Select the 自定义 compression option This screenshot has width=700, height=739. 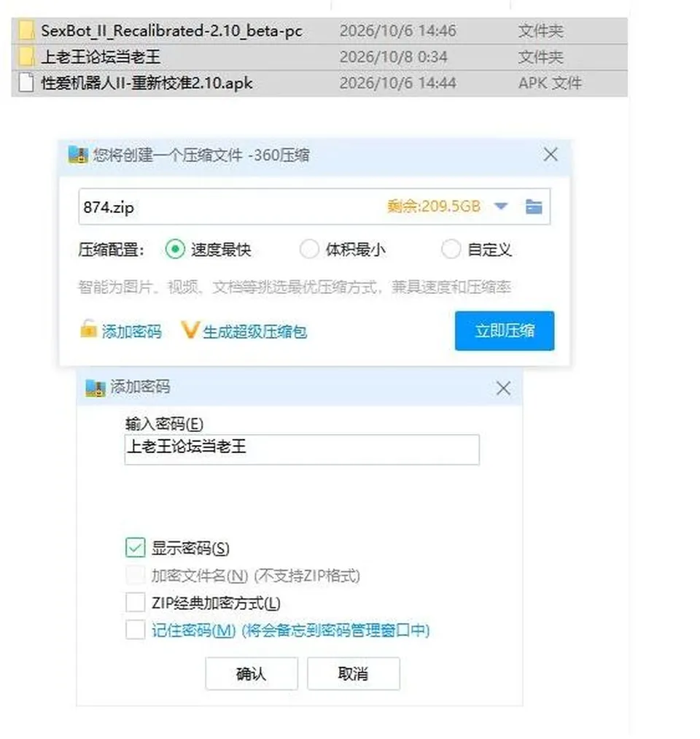pos(451,249)
